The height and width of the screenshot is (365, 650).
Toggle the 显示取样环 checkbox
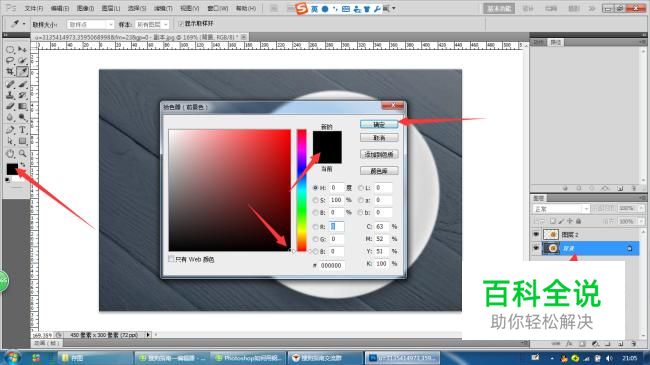(181, 24)
